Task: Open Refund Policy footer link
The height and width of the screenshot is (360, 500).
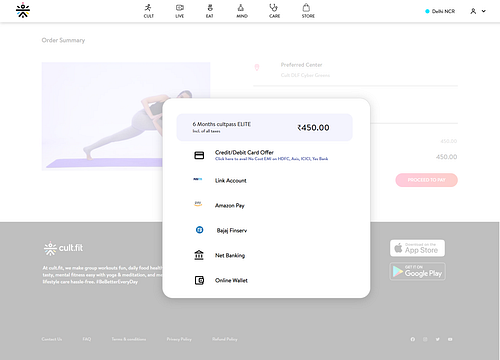Action: [225, 339]
